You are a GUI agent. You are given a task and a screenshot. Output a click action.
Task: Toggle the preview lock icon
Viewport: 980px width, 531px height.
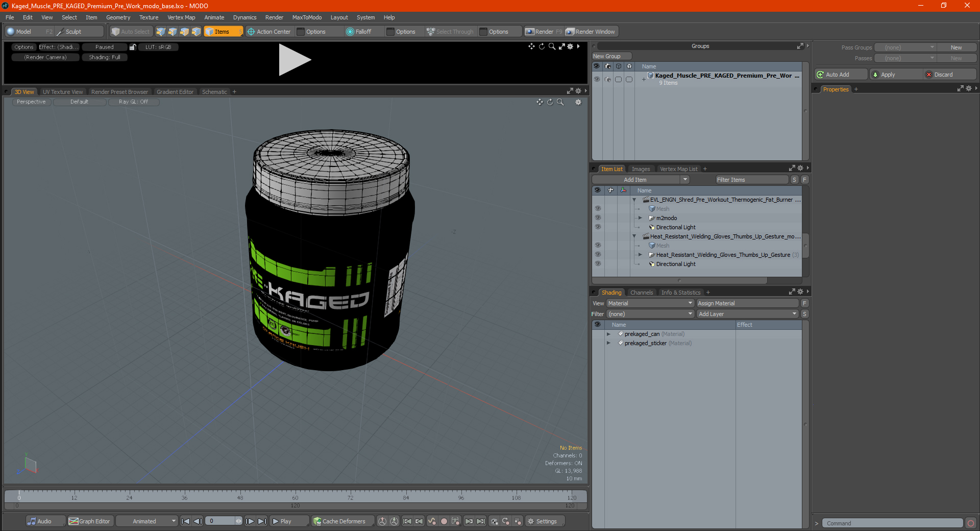coord(133,47)
